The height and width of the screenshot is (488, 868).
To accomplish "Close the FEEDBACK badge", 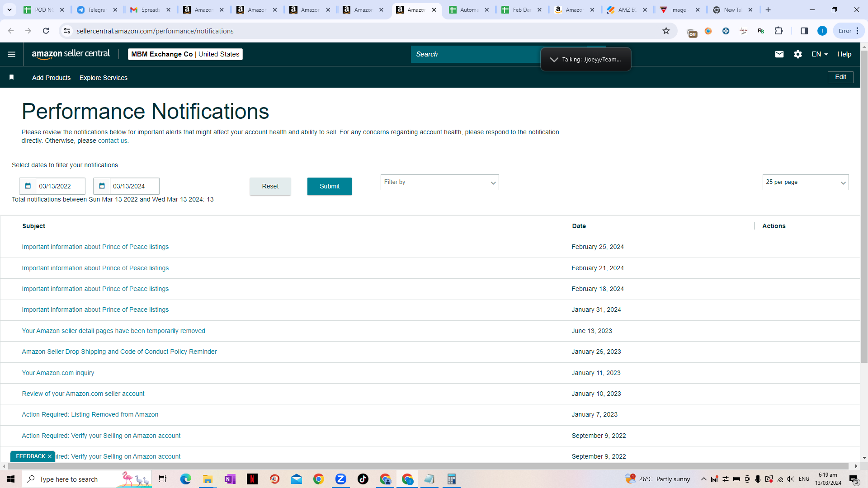I will point(50,456).
